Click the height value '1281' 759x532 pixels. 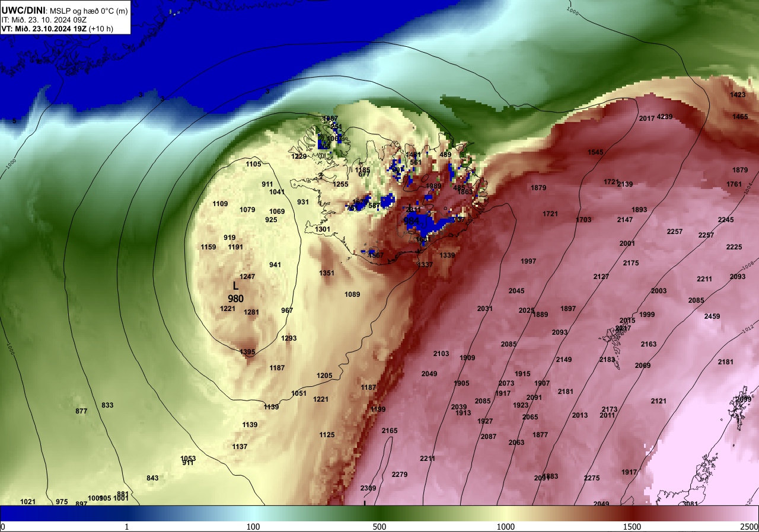click(x=251, y=312)
